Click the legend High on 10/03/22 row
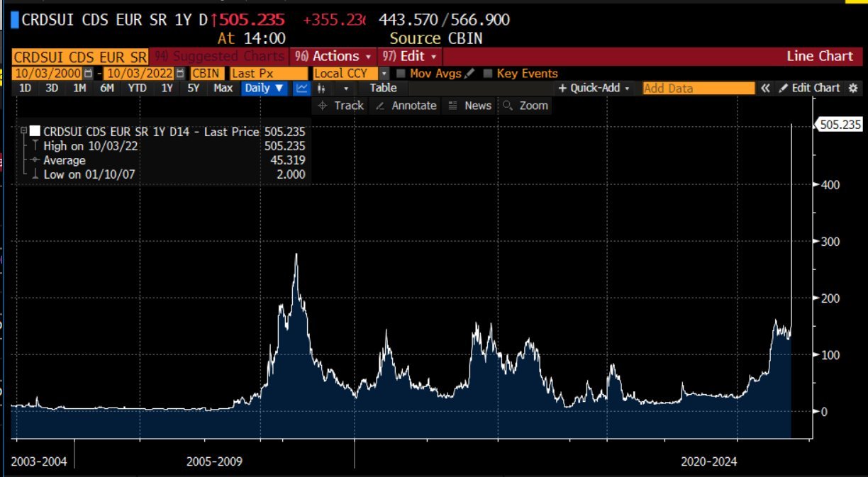The width and height of the screenshot is (868, 477). 167,146
